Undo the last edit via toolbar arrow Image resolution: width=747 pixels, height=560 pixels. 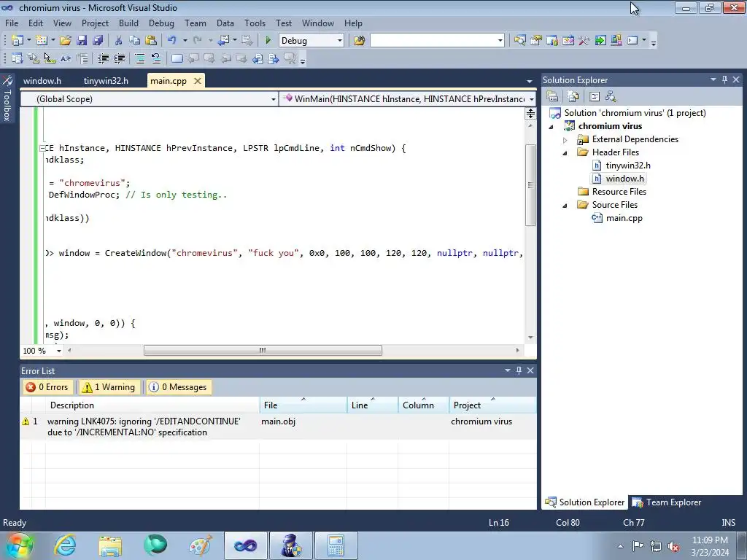coord(172,41)
